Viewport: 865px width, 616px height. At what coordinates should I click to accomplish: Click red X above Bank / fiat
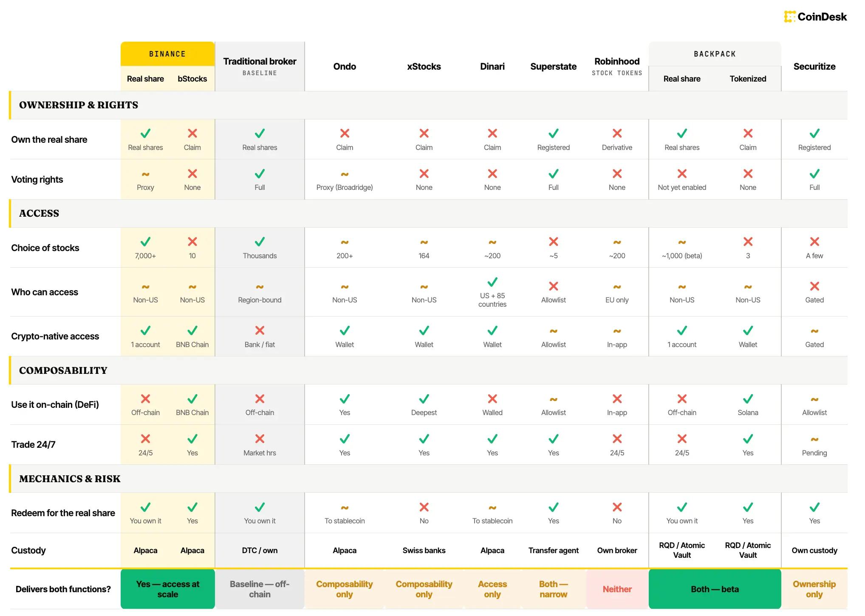260,331
